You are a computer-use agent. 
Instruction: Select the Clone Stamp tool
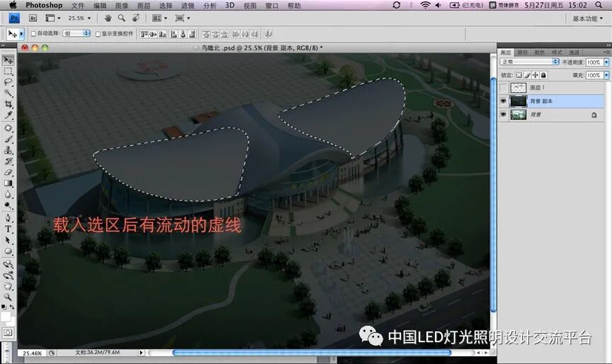pos(8,150)
